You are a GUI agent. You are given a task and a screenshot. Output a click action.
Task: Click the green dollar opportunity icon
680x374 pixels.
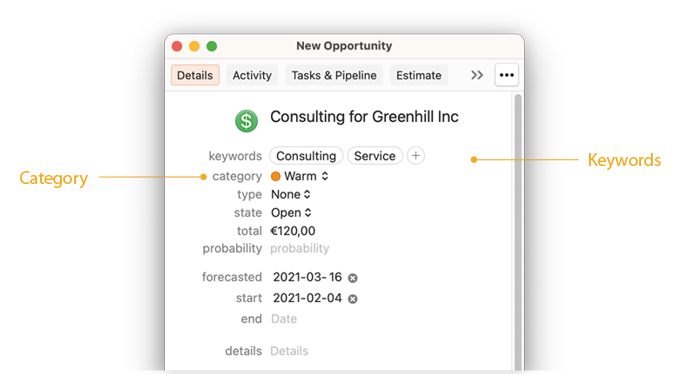point(246,121)
